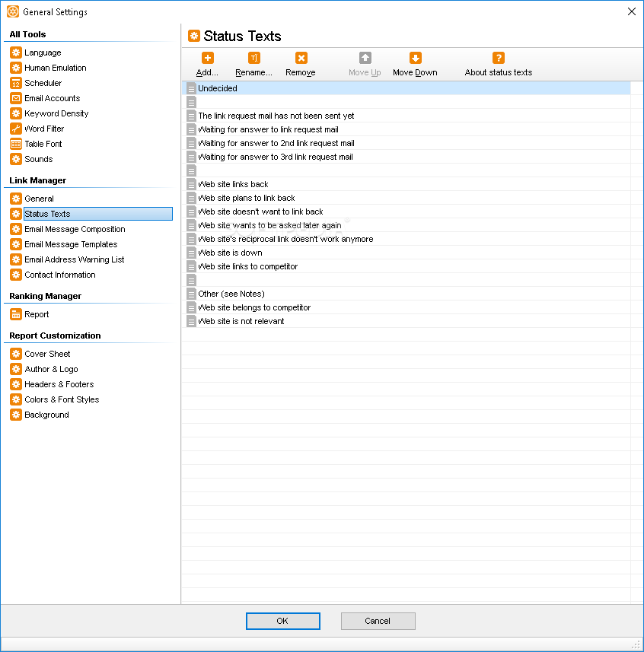Select 'Waiting for answer to link request mail'
Screen dimensions: 644x652
pyautogui.click(x=406, y=129)
